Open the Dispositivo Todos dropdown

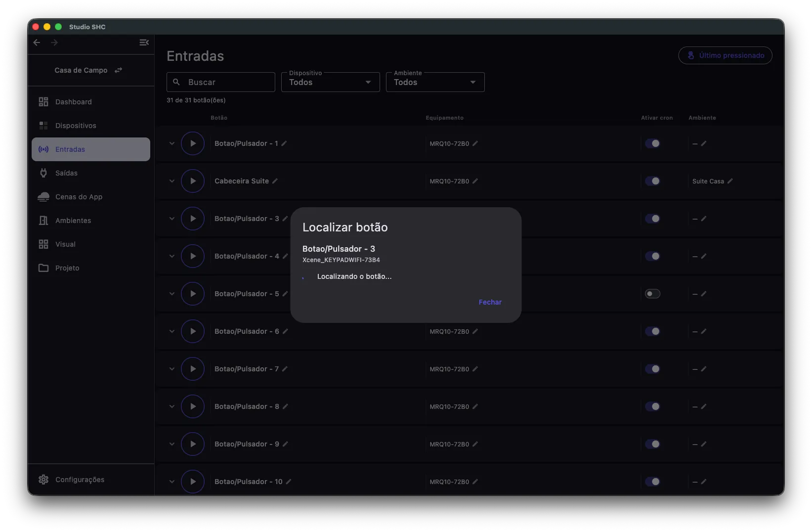coord(331,82)
